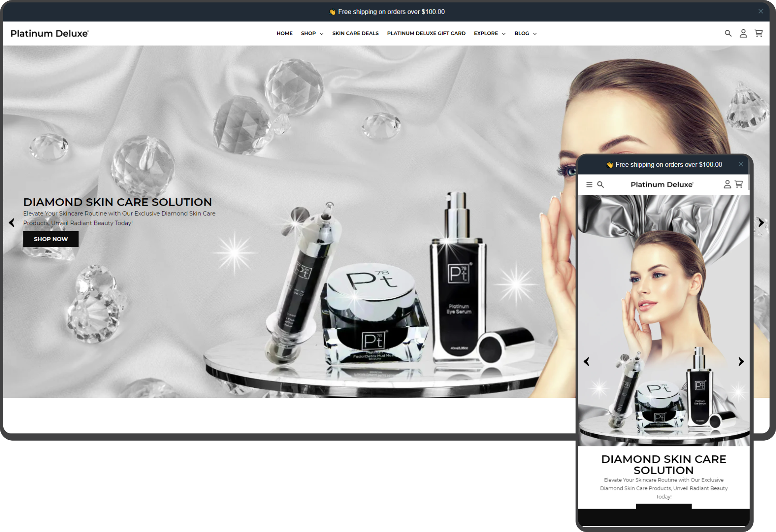The image size is (776, 532).
Task: Expand the BLOG dropdown menu
Action: coord(525,34)
